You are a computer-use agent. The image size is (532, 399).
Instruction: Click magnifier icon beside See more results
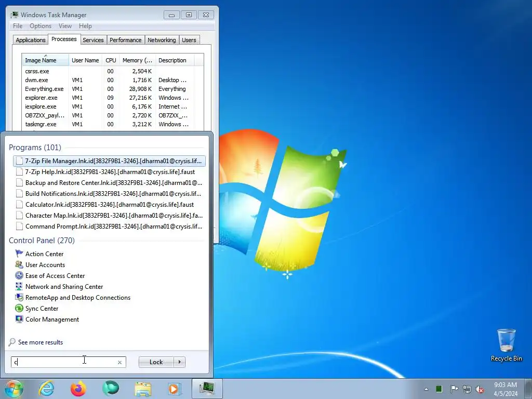[12, 342]
